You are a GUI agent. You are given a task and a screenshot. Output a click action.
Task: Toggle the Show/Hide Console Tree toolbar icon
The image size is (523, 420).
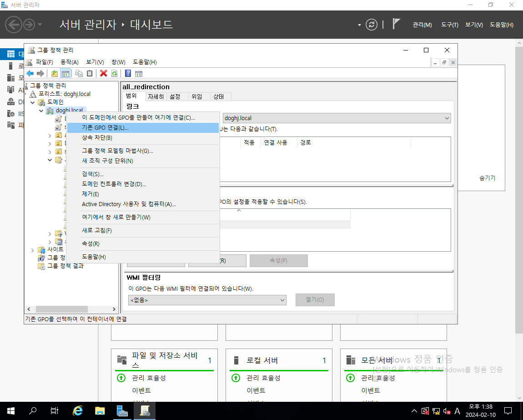pos(65,73)
